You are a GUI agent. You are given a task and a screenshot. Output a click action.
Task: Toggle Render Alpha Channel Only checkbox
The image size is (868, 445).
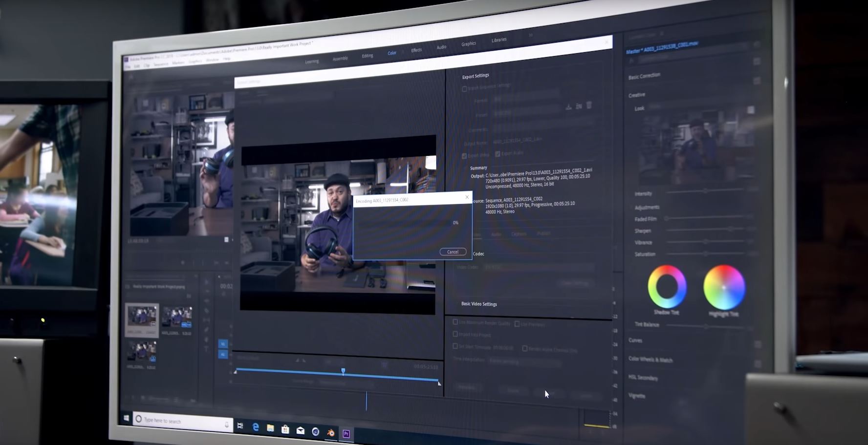[x=524, y=348]
